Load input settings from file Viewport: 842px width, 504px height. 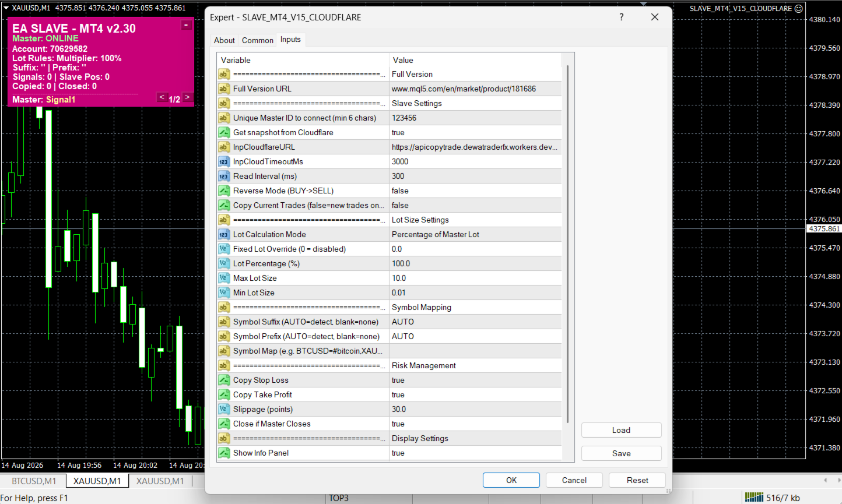[x=622, y=430]
